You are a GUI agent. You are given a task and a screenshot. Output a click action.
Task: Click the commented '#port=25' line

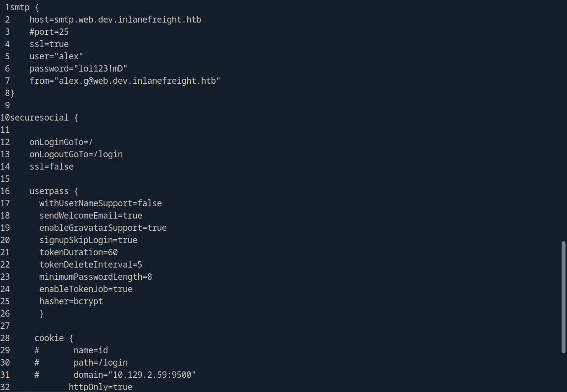pyautogui.click(x=49, y=32)
